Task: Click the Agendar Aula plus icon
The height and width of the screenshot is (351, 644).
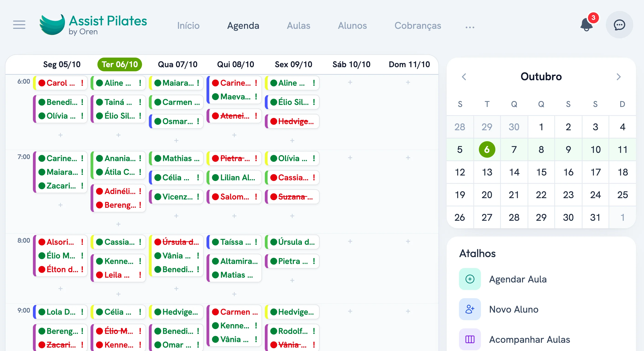Action: coord(470,279)
